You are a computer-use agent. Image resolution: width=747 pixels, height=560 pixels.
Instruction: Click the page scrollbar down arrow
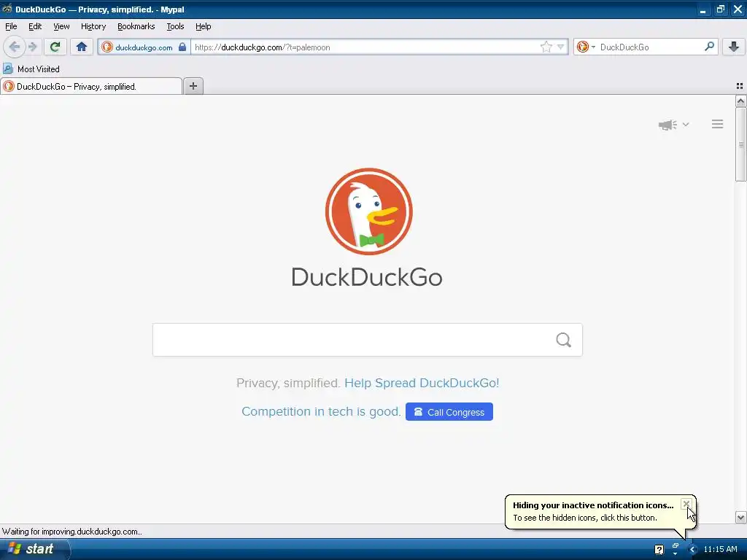pos(740,517)
